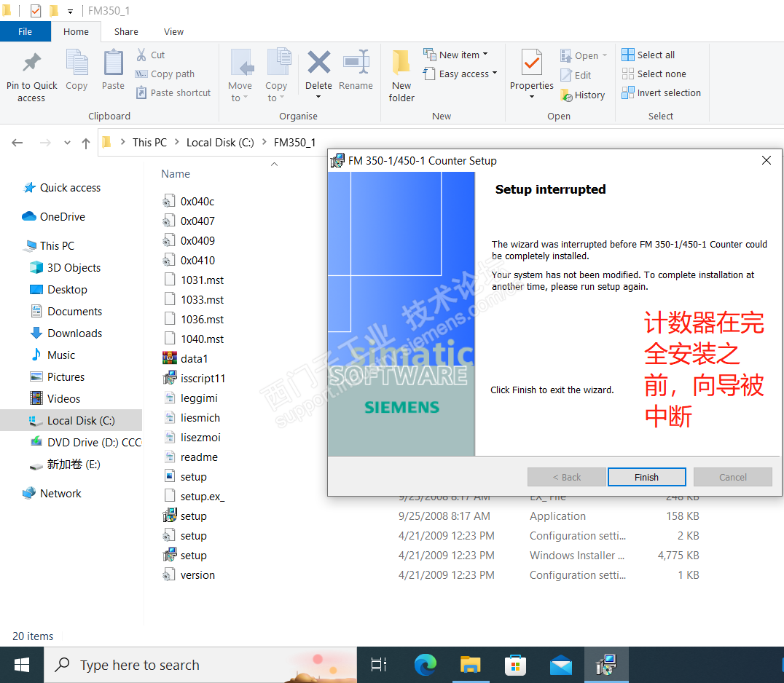Viewport: 784px width, 683px height.
Task: Click the taskbar search box
Action: coord(200,665)
